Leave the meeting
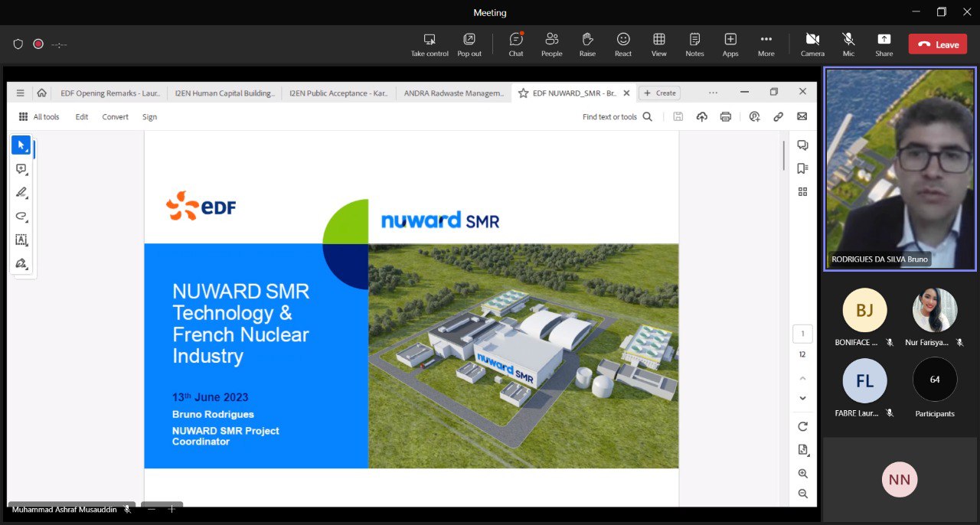This screenshot has width=980, height=525. 937,44
